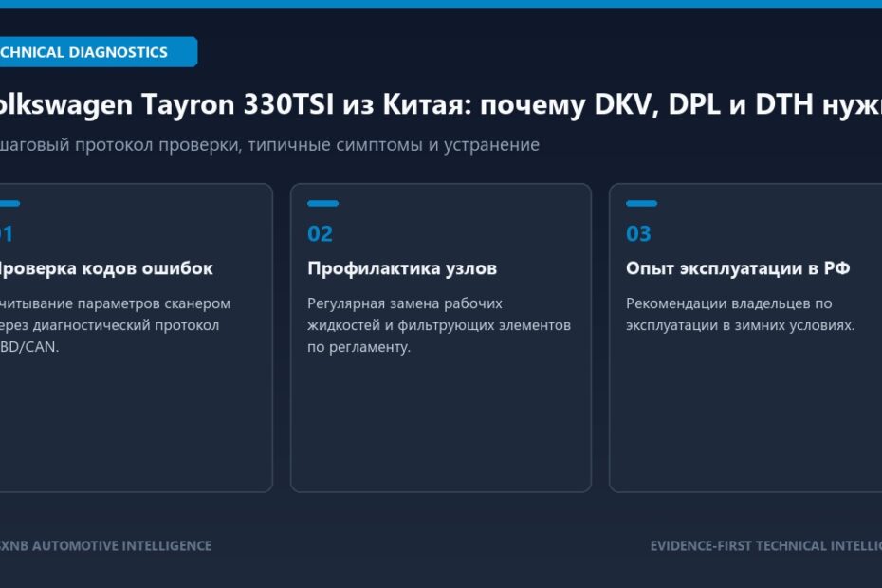Image resolution: width=882 pixels, height=588 pixels.
Task: Click the heading Профилактика узлов
Action: pyautogui.click(x=402, y=268)
